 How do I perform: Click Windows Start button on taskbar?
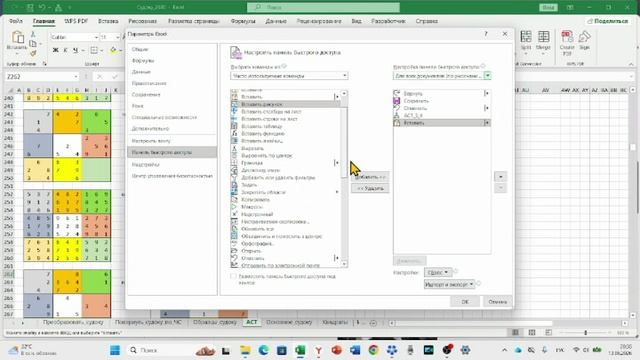116,350
